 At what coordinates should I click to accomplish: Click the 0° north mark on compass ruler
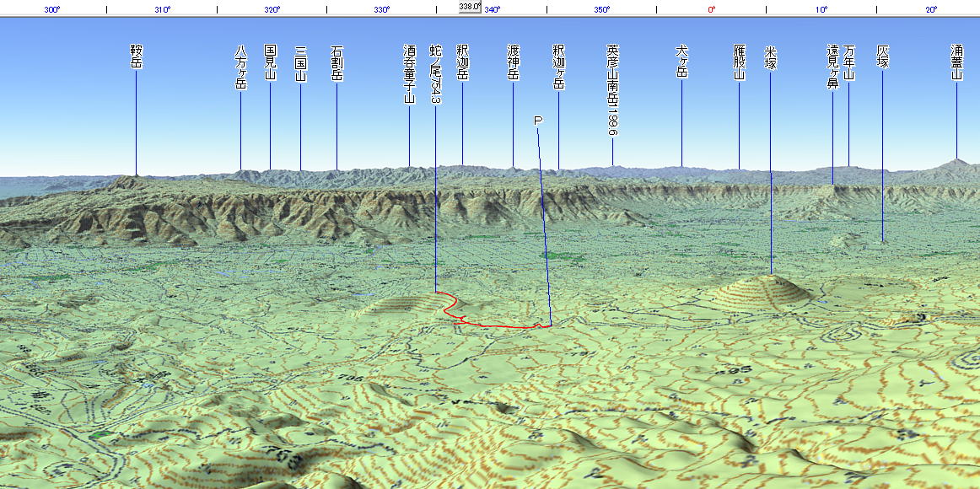[711, 9]
